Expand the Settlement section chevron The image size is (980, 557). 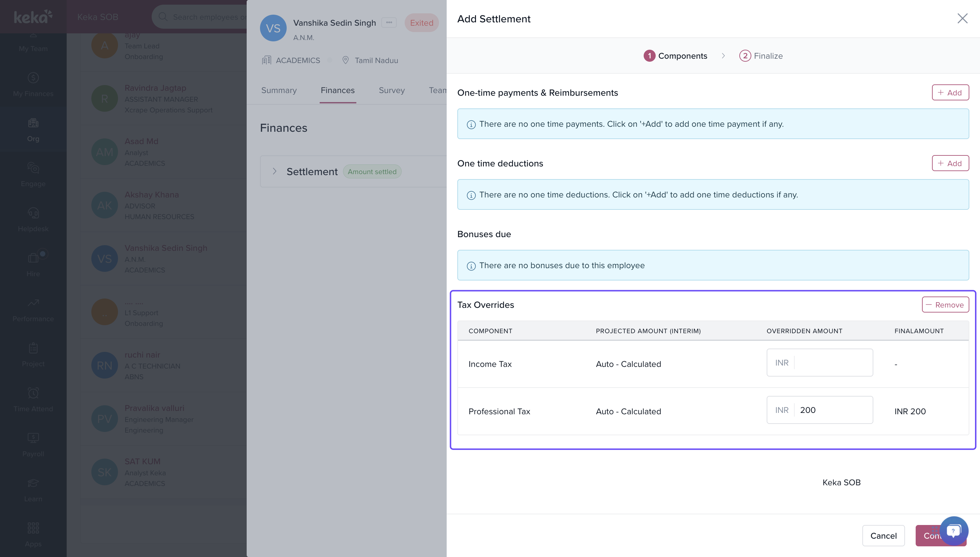pos(274,171)
